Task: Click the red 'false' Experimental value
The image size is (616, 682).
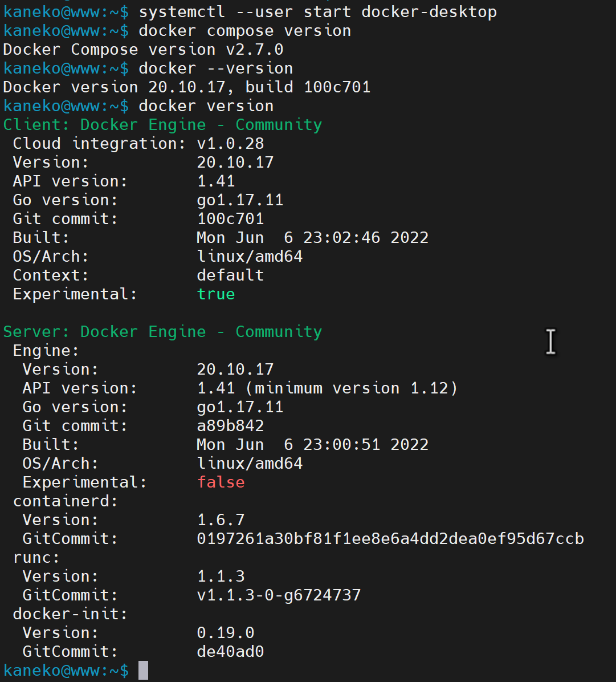Action: coord(221,482)
